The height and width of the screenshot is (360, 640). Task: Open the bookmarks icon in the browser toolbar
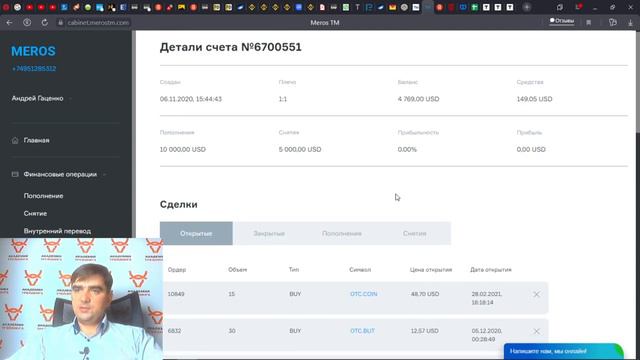(x=589, y=23)
